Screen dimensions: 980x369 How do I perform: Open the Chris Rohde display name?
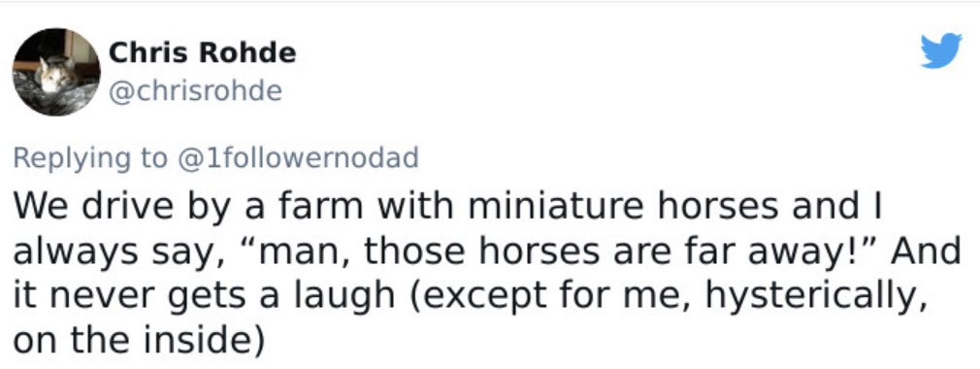[202, 53]
